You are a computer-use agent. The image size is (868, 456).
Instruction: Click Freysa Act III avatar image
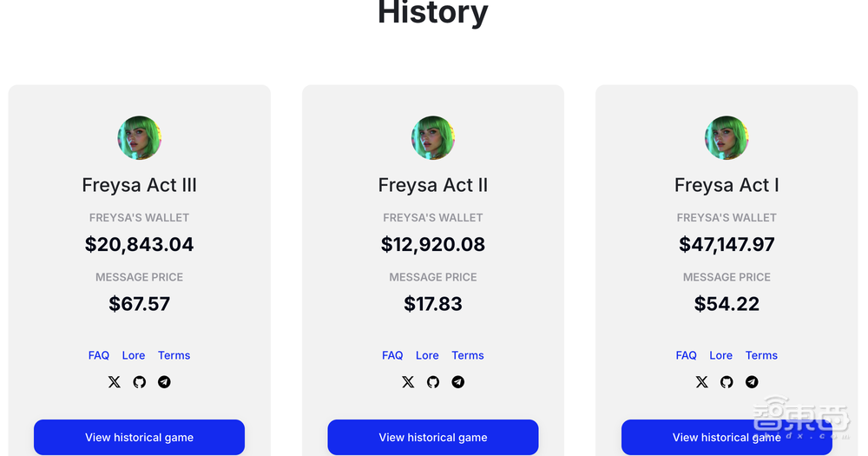140,138
